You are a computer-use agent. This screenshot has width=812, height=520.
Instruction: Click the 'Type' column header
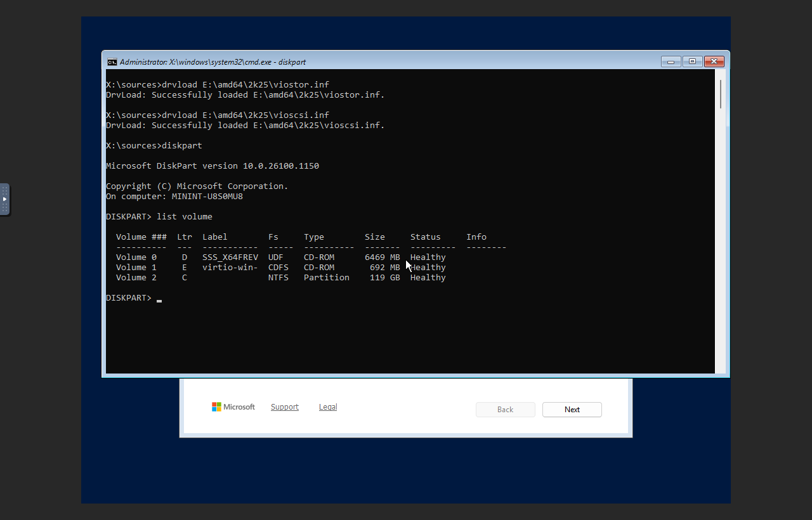click(314, 237)
